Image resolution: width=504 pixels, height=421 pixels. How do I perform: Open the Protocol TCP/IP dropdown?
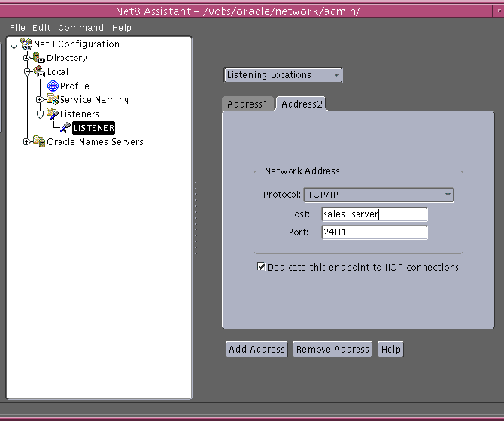pyautogui.click(x=378, y=195)
